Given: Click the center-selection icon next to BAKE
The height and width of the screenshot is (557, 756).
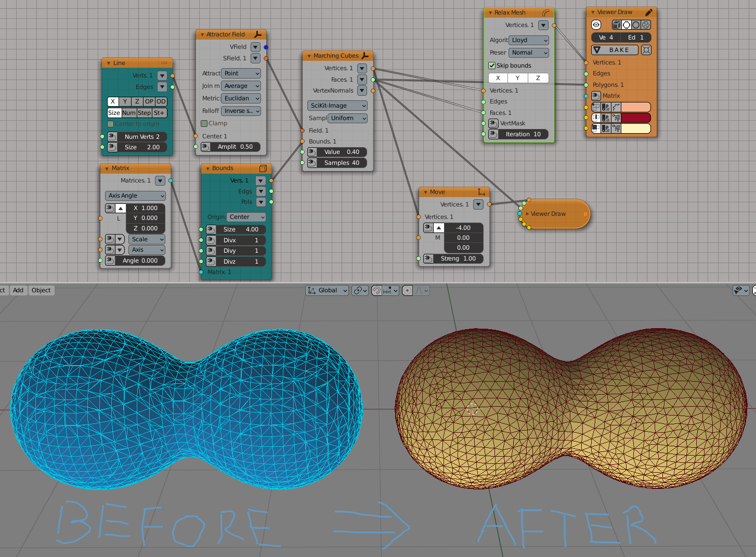Looking at the screenshot, I should (646, 50).
